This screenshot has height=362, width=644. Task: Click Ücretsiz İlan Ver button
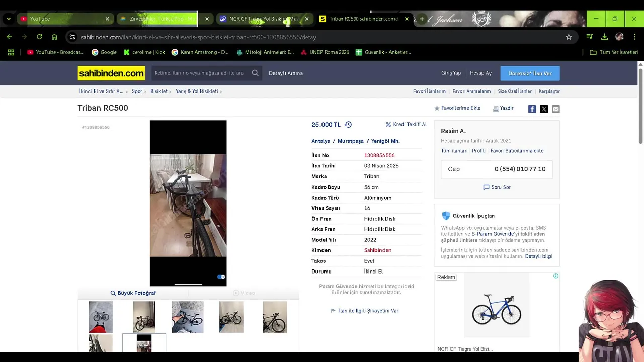530,73
